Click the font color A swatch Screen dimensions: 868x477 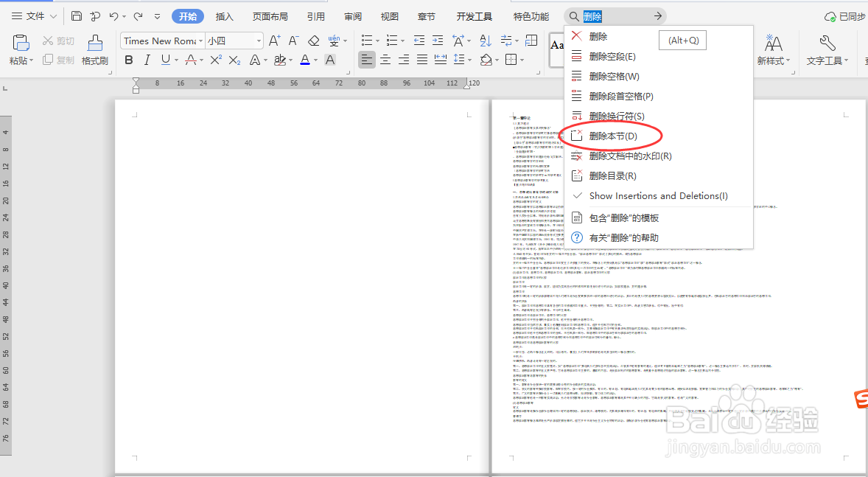305,60
